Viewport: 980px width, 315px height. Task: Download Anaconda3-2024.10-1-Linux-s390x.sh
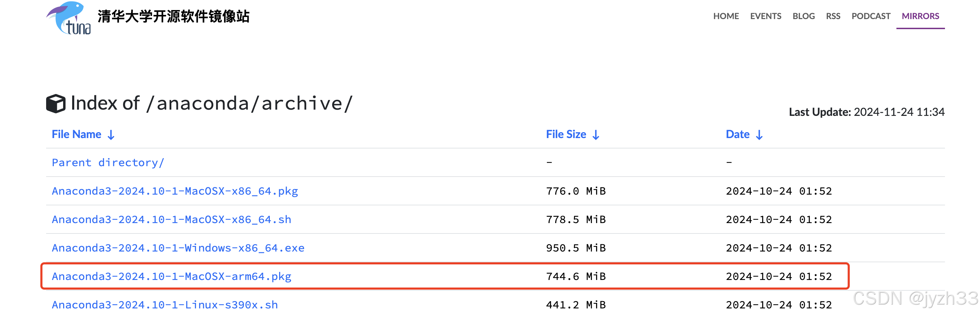pos(165,305)
